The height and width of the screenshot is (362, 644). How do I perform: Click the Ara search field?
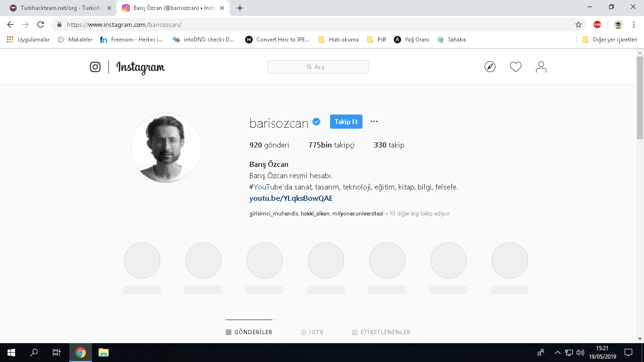pyautogui.click(x=318, y=67)
